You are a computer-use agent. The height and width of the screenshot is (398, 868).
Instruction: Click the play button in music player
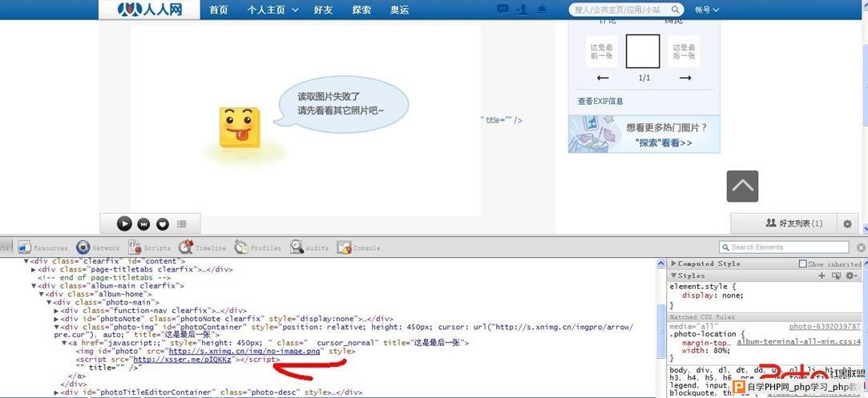(124, 224)
